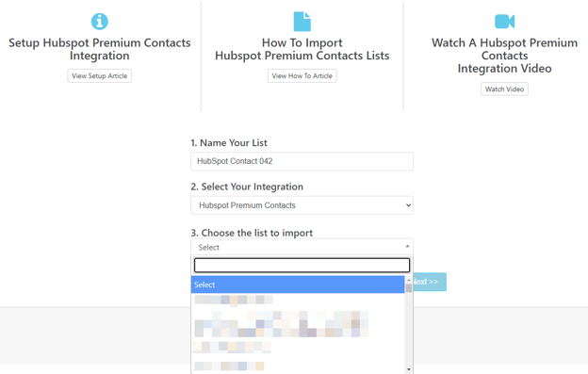Click the dropdown list scrollbar thumb
The height and width of the screenshot is (374, 588).
(x=409, y=288)
